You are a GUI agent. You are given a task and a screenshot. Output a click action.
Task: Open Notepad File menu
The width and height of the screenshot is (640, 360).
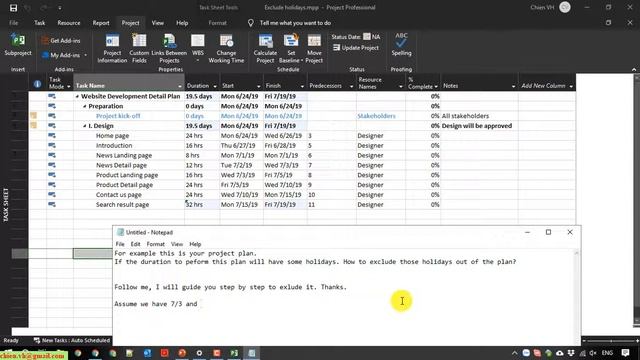[x=120, y=244]
